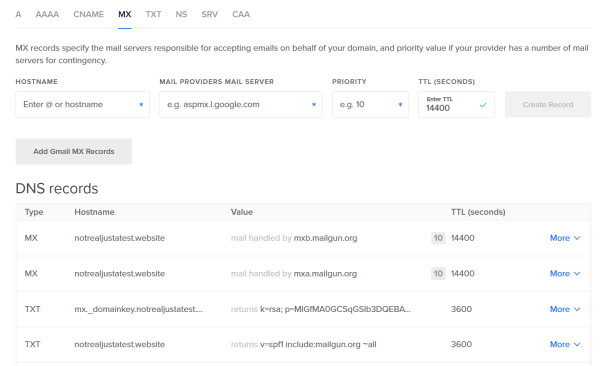This screenshot has height=366, width=600.
Task: Click hostname in mxa MX row
Action: (119, 274)
